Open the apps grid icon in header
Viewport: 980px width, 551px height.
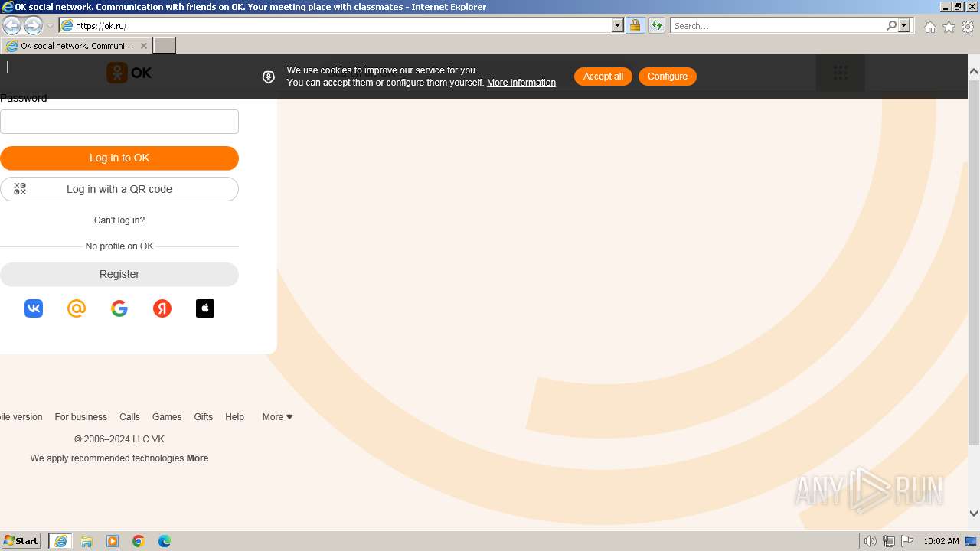click(841, 73)
